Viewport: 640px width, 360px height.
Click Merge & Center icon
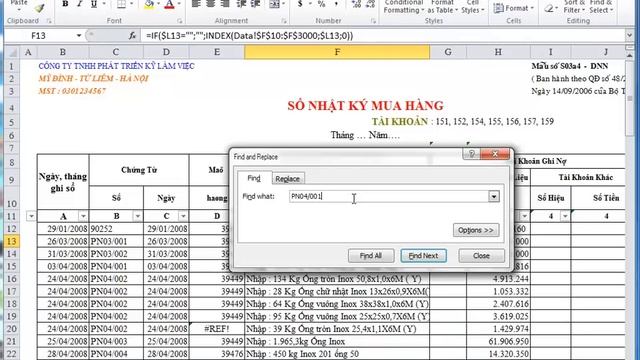(x=274, y=4)
